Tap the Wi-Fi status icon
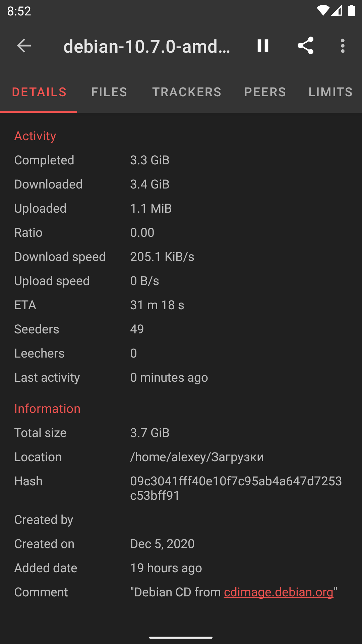Screen dimensions: 362x644 (x=322, y=11)
